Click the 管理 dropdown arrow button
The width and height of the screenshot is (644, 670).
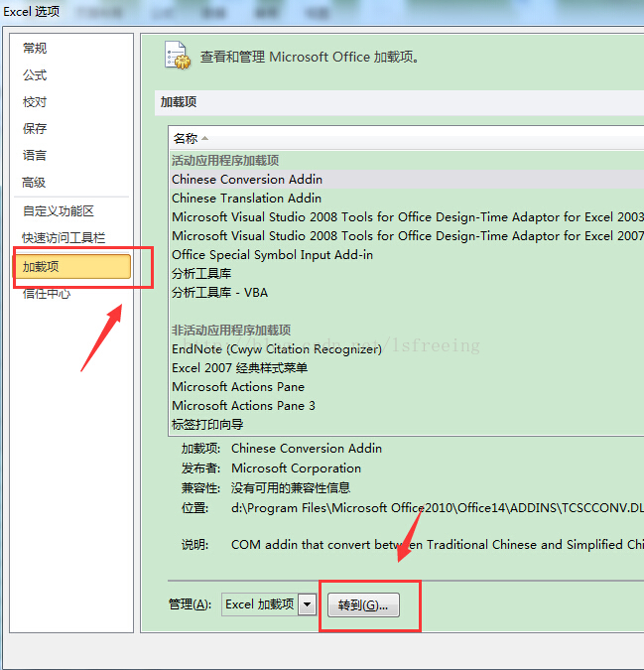(307, 604)
